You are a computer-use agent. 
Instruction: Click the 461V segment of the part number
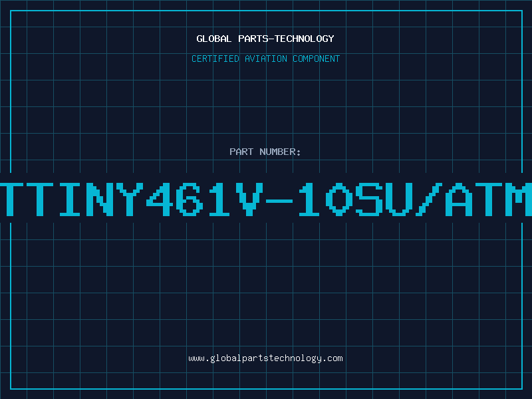[x=205, y=199]
